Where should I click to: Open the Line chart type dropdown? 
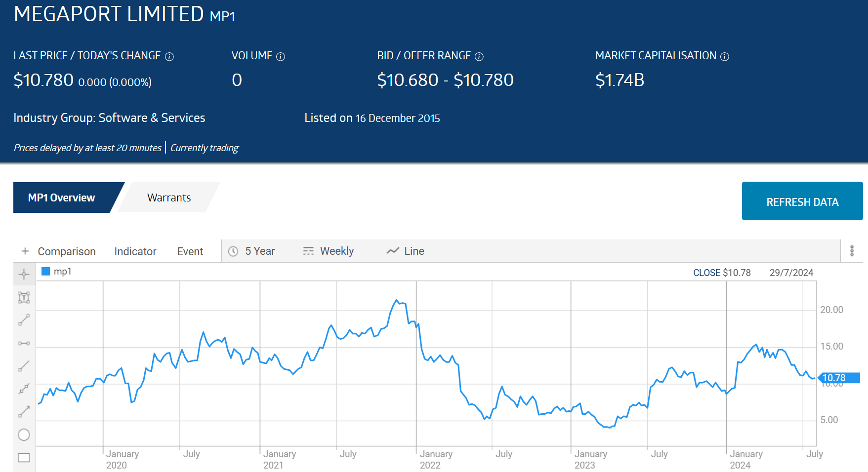406,251
